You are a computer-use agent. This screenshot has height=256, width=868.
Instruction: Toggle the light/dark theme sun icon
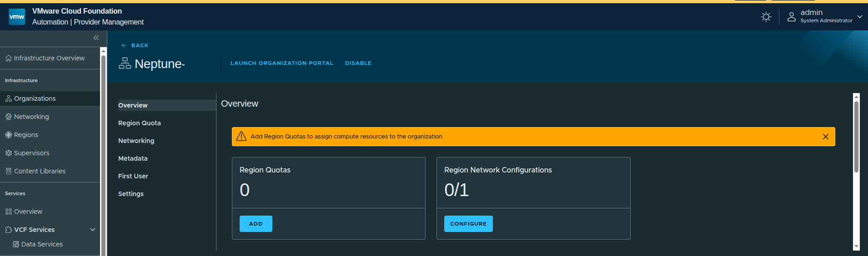pyautogui.click(x=766, y=17)
